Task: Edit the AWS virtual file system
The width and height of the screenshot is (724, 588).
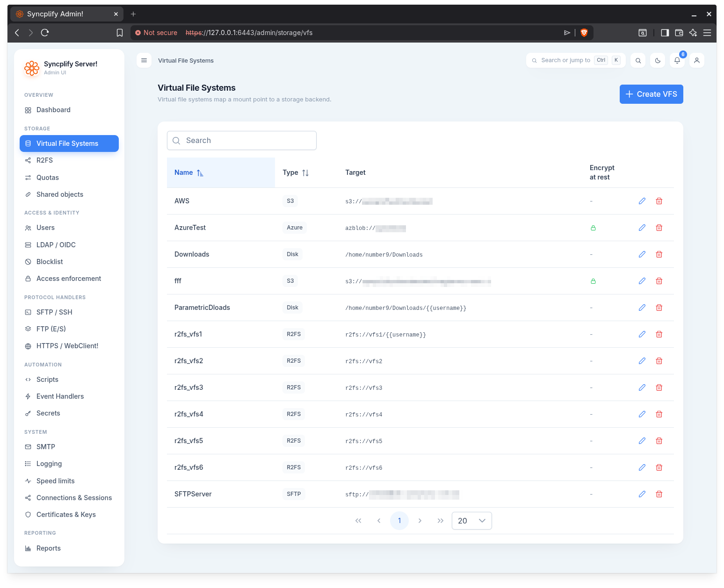Action: point(642,201)
